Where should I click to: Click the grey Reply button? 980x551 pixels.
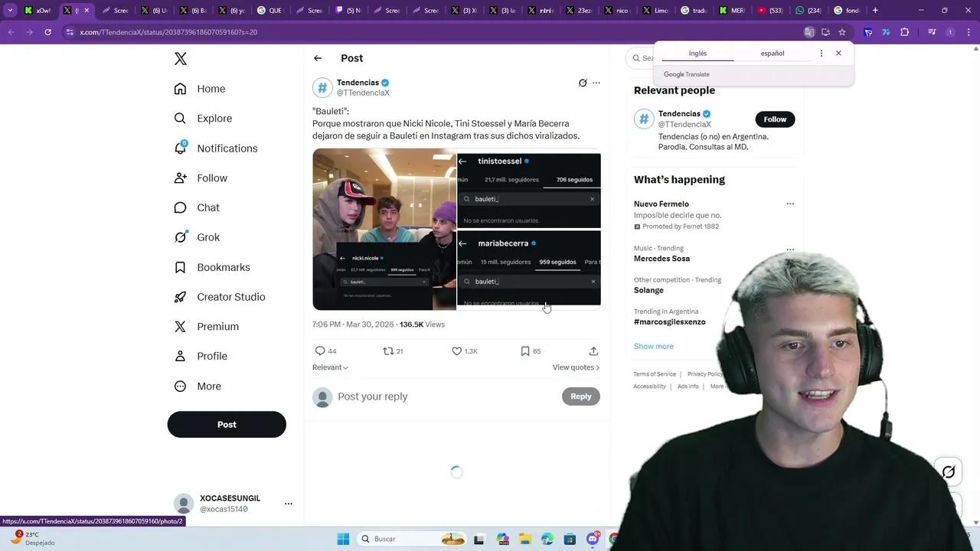tap(581, 396)
